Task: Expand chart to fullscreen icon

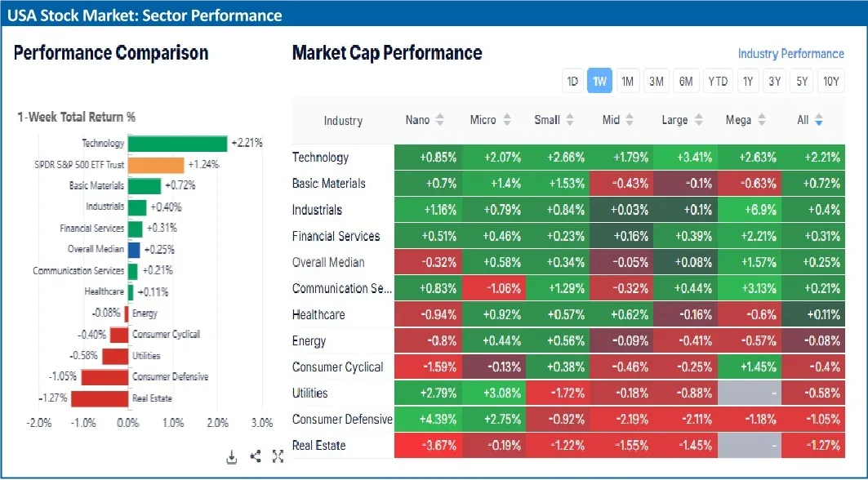Action: tap(278, 457)
